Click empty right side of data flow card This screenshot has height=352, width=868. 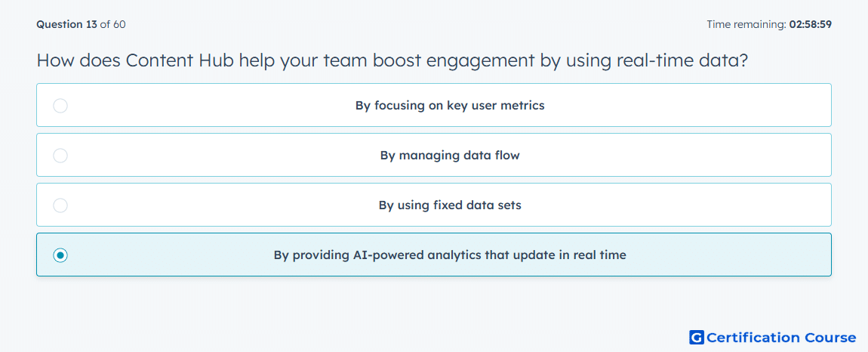click(719, 155)
